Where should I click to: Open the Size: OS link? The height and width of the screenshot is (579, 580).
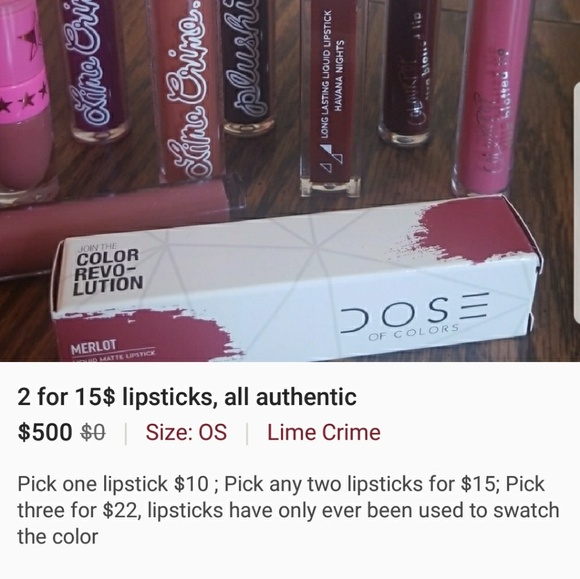186,432
